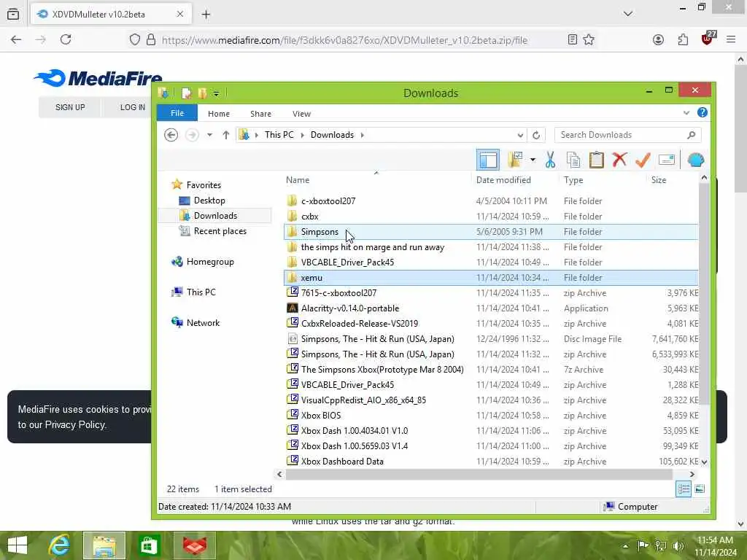Click file list vertical scrollbar down arrow

click(704, 462)
